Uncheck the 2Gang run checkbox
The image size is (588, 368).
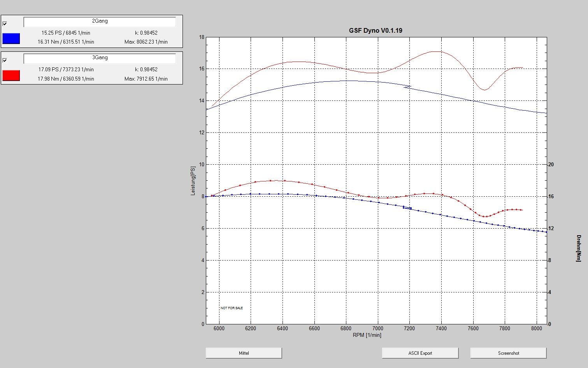[x=5, y=24]
